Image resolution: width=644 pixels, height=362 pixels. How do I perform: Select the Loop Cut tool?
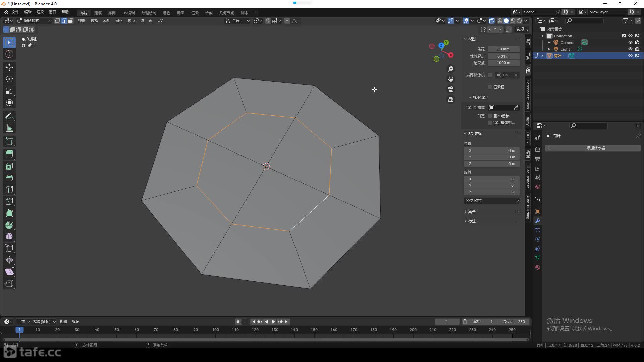pos(9,190)
